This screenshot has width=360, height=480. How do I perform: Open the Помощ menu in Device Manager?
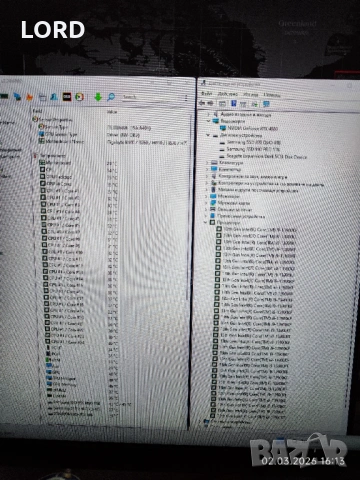click(x=272, y=95)
